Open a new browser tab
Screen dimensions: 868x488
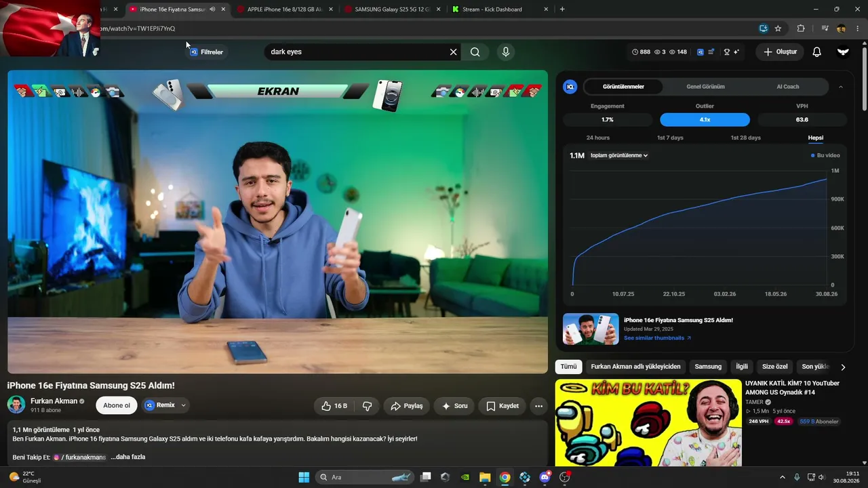(562, 9)
